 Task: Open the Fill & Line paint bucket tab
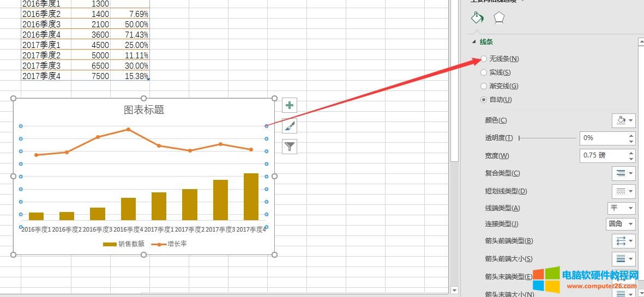(x=477, y=17)
